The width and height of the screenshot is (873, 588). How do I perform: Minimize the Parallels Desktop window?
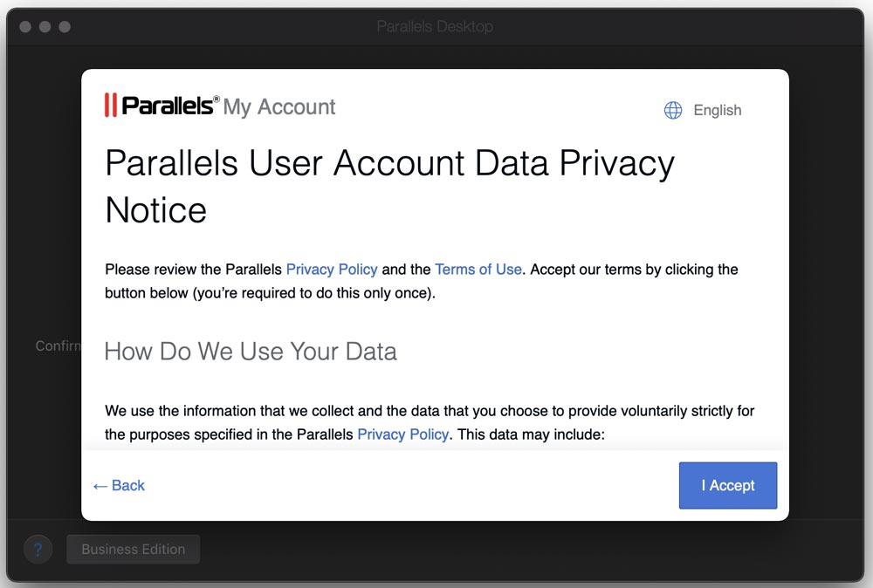(45, 27)
